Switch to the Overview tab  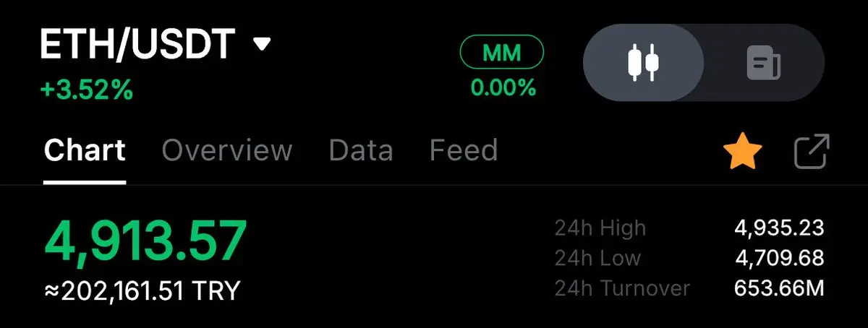click(227, 151)
